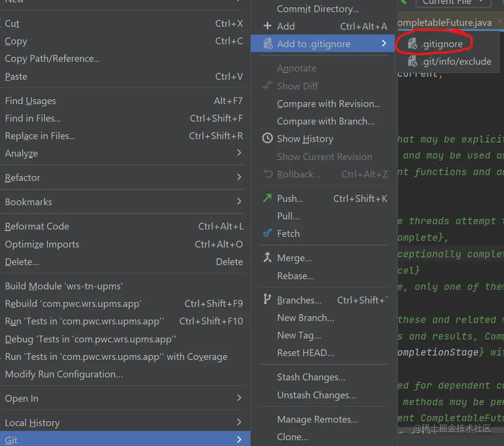Select Reformat Code
This screenshot has height=446, width=504.
click(125, 226)
